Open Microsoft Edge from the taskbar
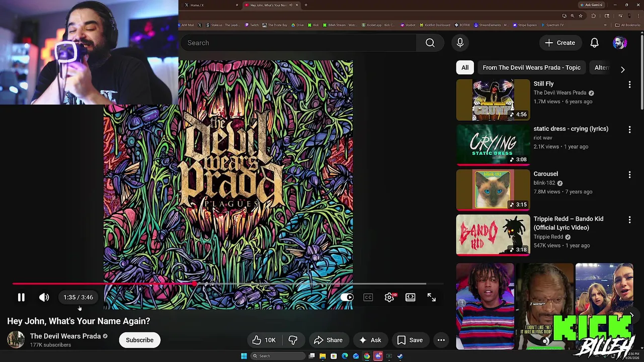The image size is (644, 362). coord(345,356)
